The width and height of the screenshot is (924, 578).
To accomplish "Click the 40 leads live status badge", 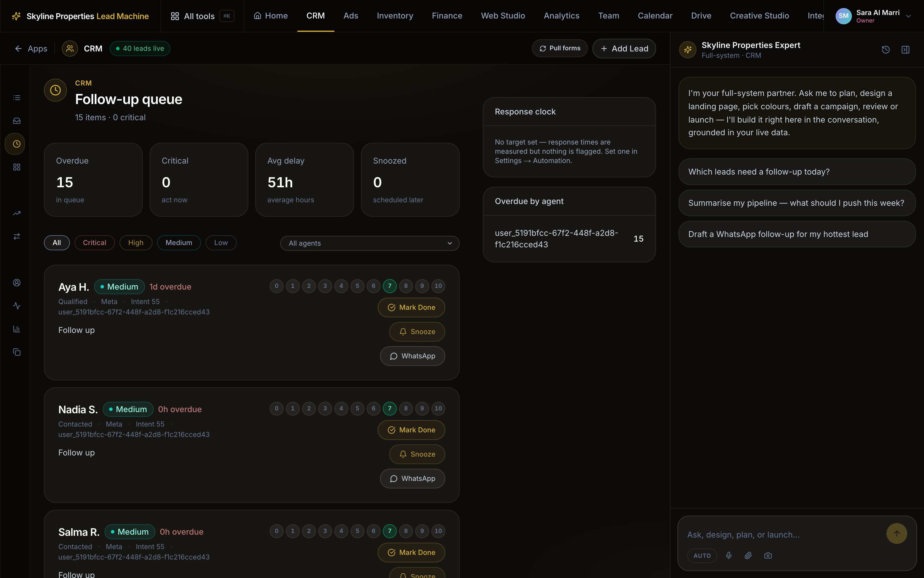I will (140, 49).
